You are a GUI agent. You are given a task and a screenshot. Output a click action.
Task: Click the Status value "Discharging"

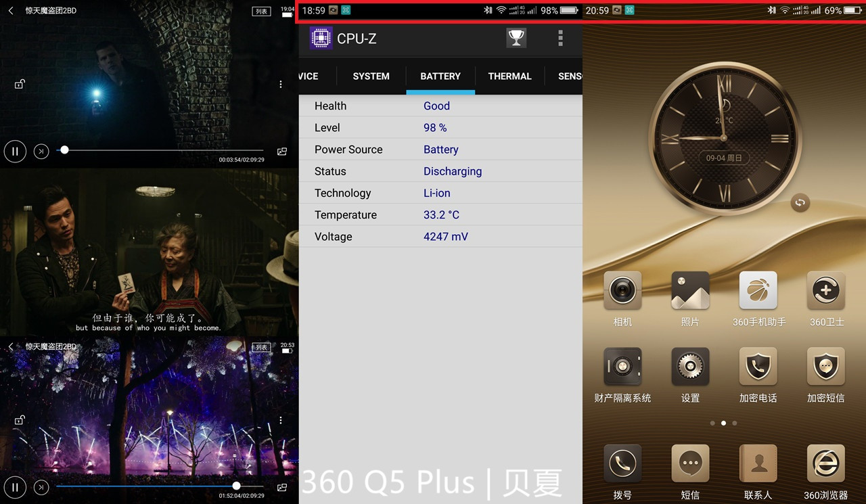coord(453,171)
